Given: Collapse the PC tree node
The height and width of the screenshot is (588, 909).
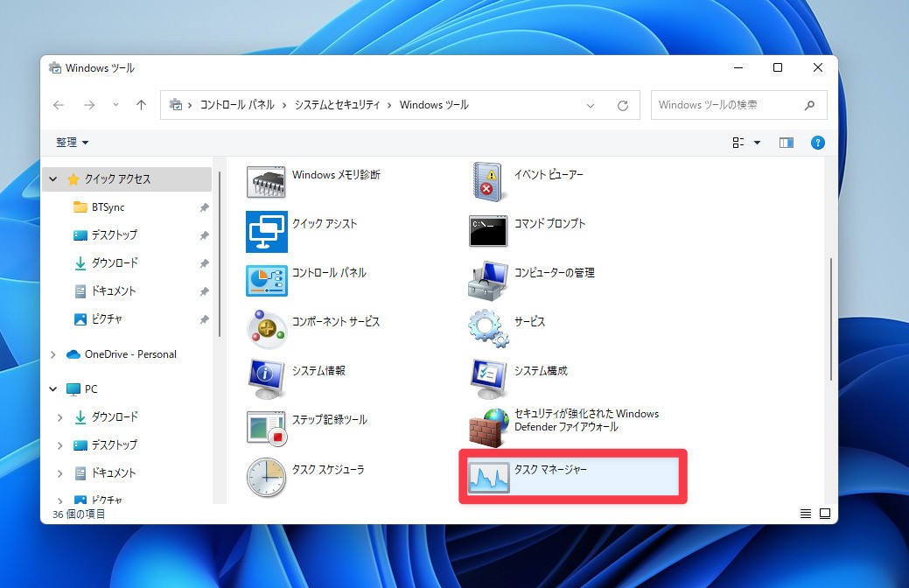Looking at the screenshot, I should pyautogui.click(x=53, y=389).
